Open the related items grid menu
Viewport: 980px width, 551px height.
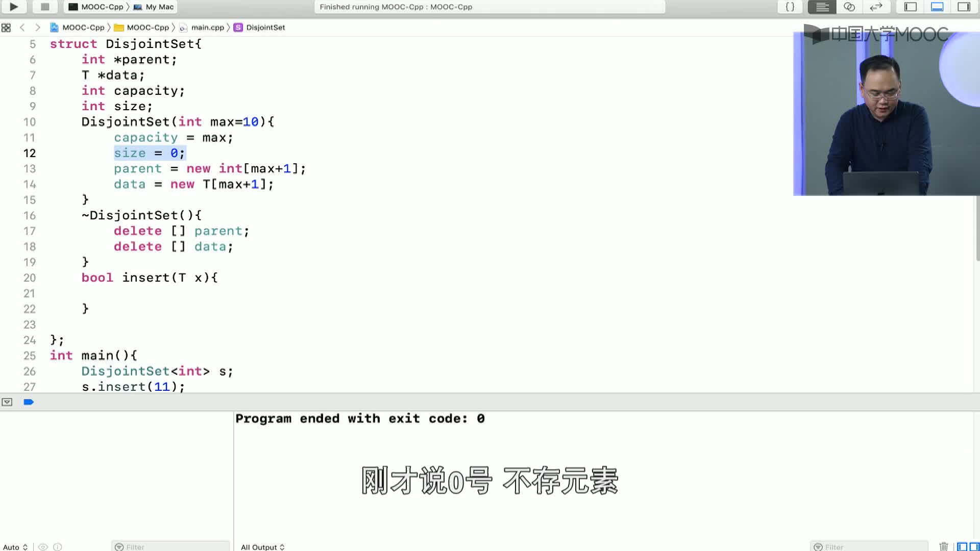pos(6,28)
